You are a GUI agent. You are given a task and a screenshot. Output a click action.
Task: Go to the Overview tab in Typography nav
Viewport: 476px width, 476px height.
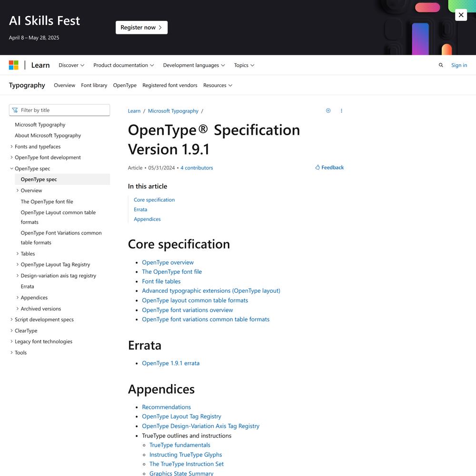click(x=64, y=85)
